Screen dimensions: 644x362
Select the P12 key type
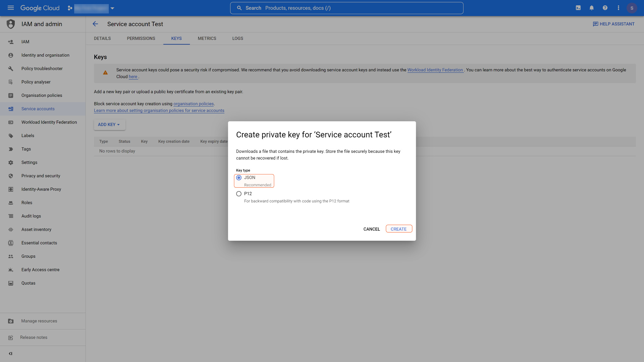click(239, 194)
